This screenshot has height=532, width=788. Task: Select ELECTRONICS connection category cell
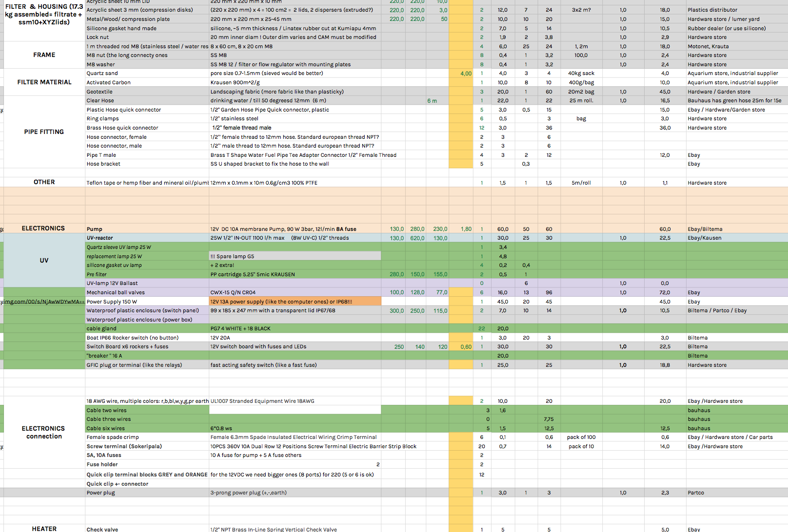pos(44,433)
